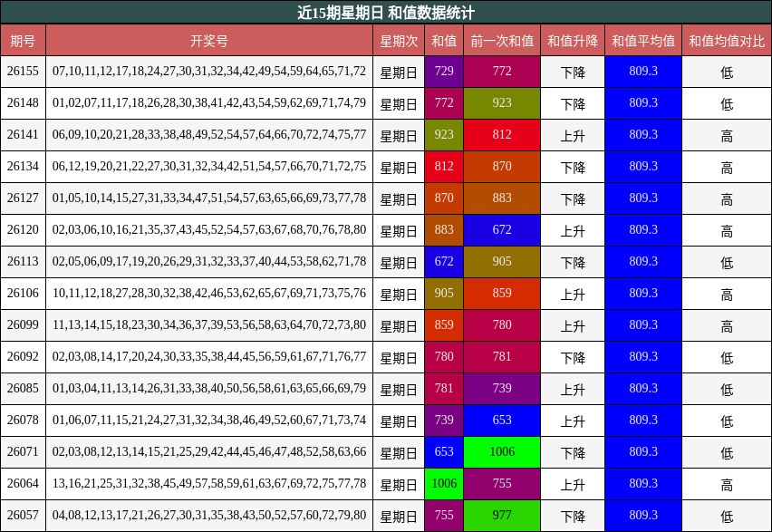Click previous sum 870 in row 26134
The height and width of the screenshot is (532, 772).
tap(502, 167)
